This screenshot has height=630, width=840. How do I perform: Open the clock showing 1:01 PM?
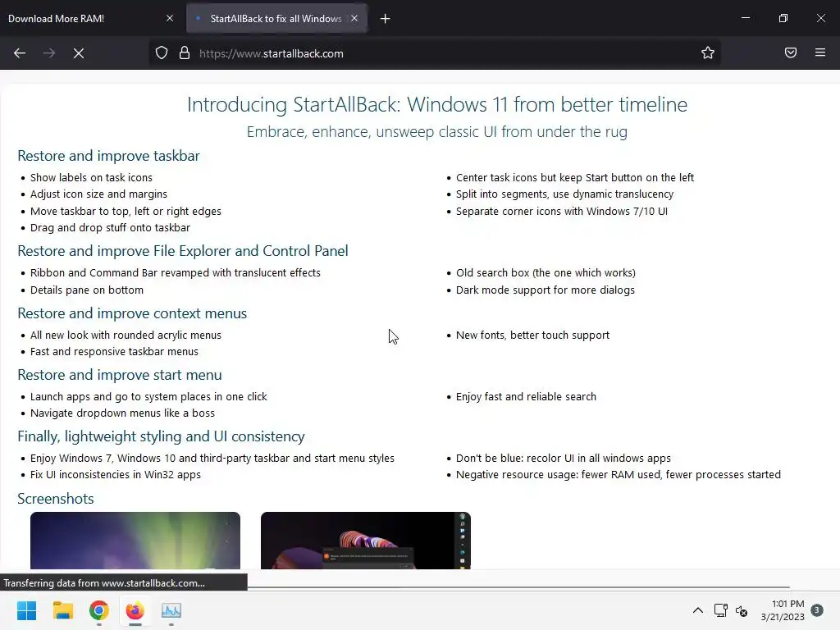[x=783, y=610]
